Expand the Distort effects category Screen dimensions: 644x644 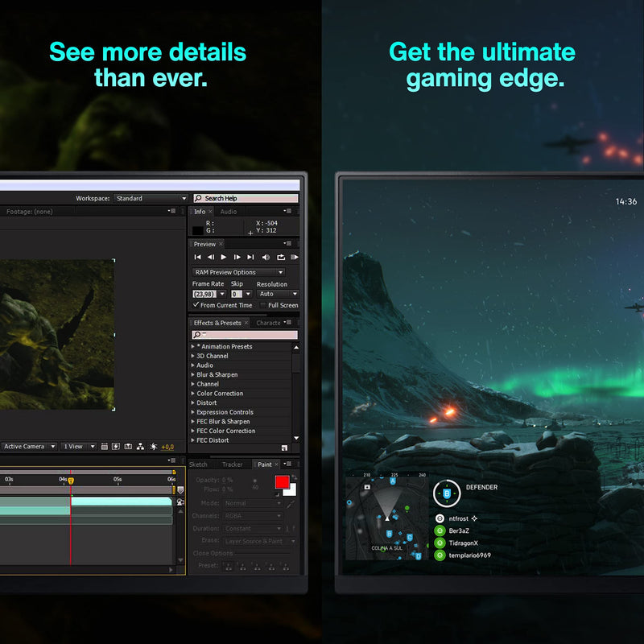coord(192,402)
